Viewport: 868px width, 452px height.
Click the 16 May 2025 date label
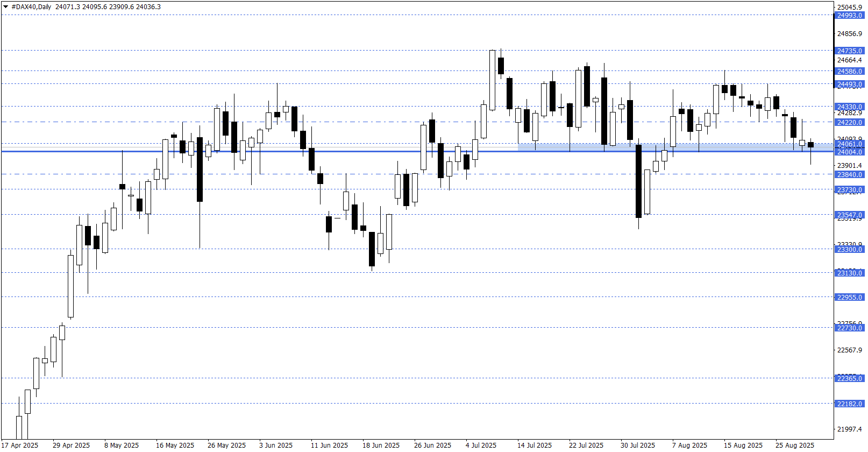click(175, 446)
